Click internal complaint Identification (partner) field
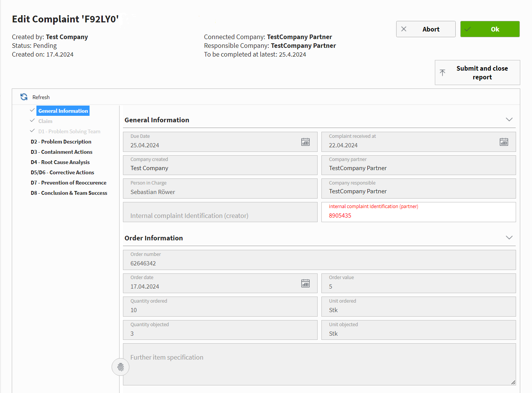The image size is (532, 393). pyautogui.click(x=419, y=212)
